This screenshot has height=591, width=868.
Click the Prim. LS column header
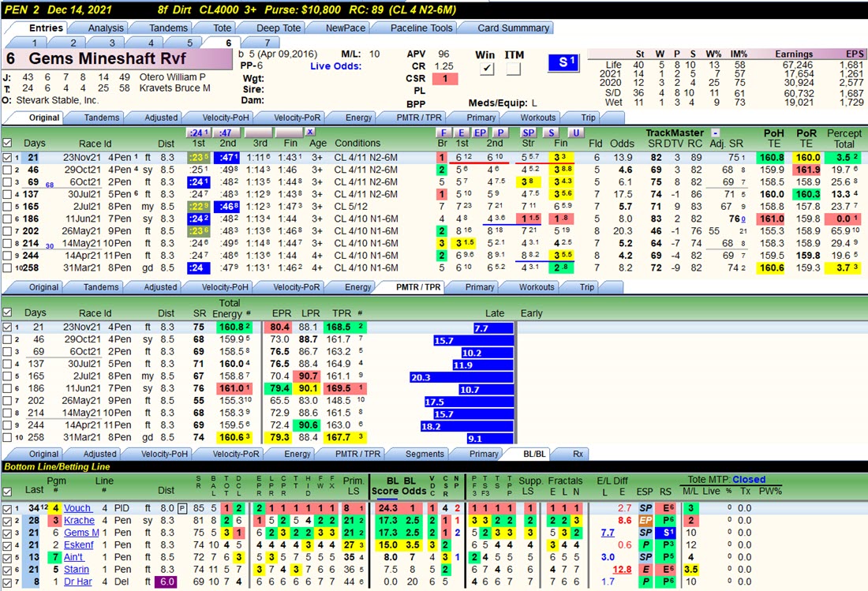[x=354, y=486]
